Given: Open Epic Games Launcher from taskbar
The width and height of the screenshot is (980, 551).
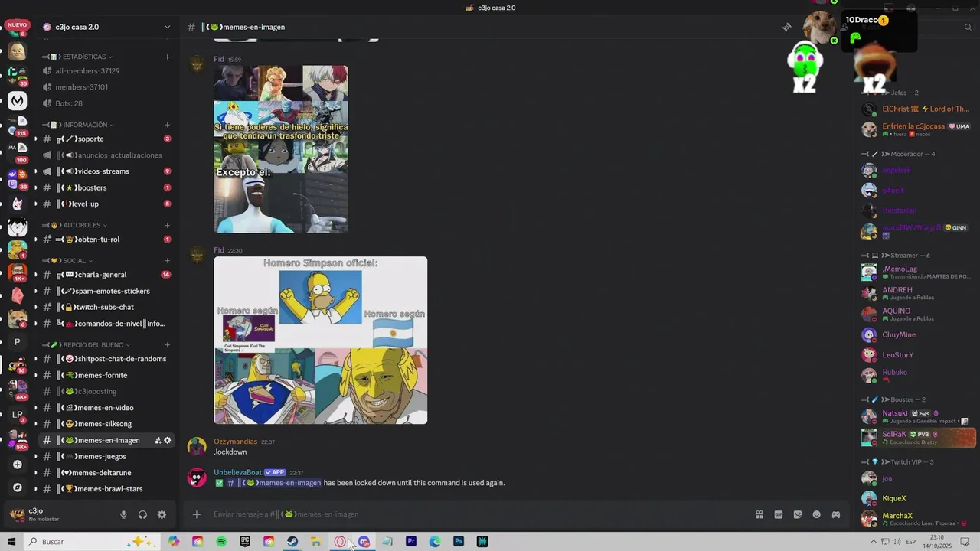Looking at the screenshot, I should tap(245, 541).
